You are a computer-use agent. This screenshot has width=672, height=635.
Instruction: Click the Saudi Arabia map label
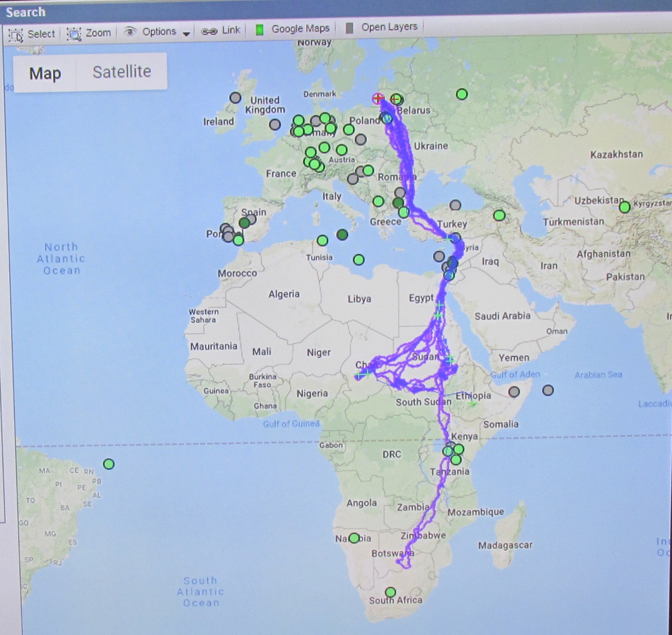click(502, 316)
